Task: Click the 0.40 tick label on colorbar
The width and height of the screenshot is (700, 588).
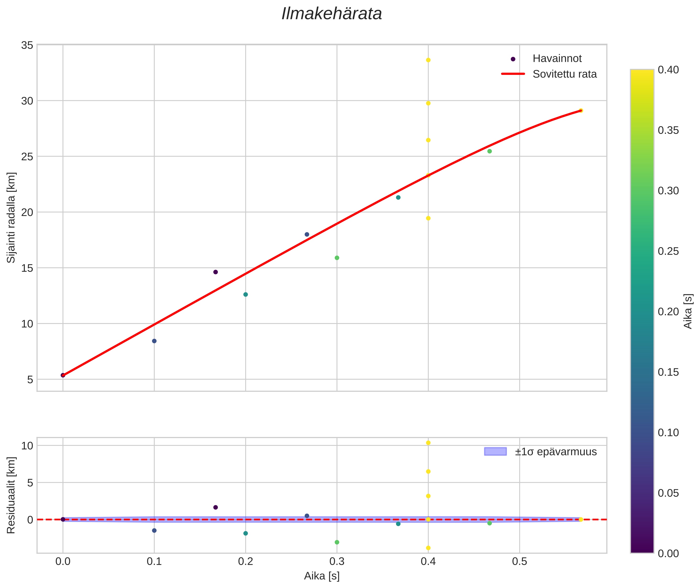Action: point(668,70)
